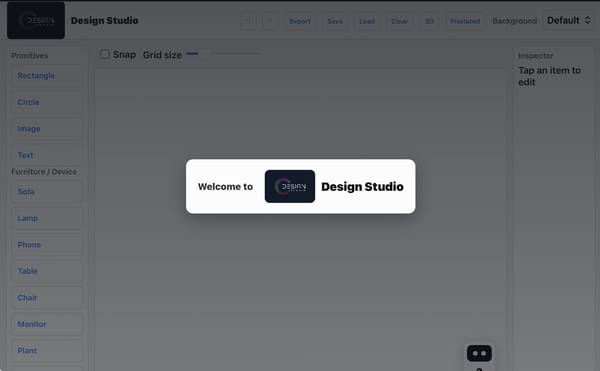Screen dimensions: 600x371
Task: Click the 'Background' label
Action: coord(515,21)
